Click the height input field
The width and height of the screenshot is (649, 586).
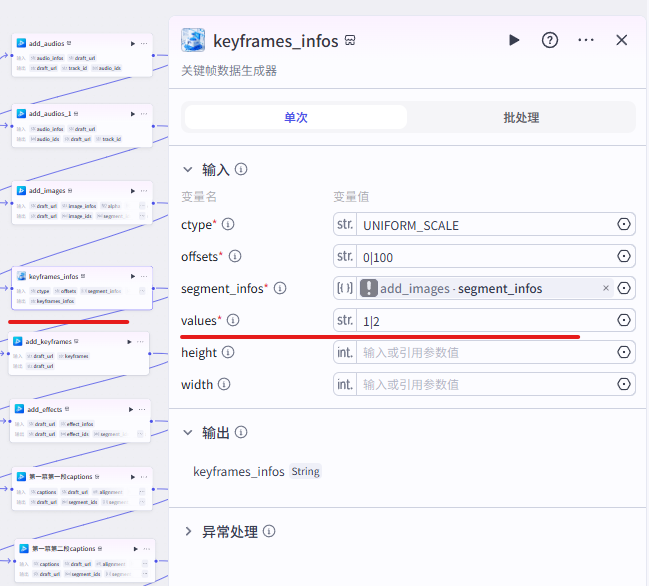(x=486, y=353)
